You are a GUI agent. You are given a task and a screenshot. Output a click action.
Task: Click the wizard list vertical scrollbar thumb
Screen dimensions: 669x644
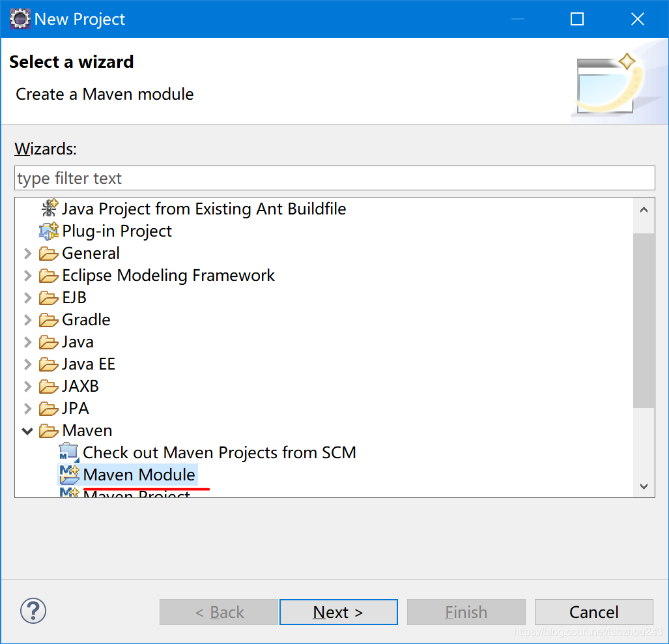[644, 320]
